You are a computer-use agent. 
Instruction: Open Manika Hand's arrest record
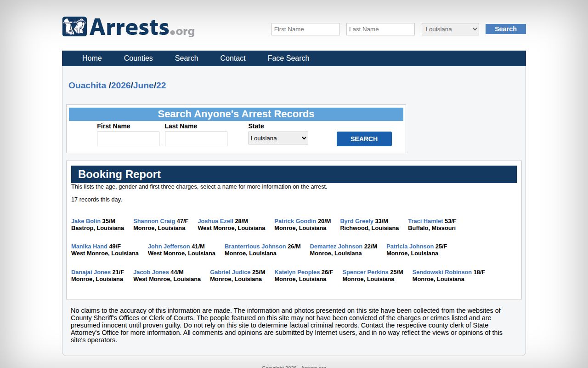coord(89,247)
